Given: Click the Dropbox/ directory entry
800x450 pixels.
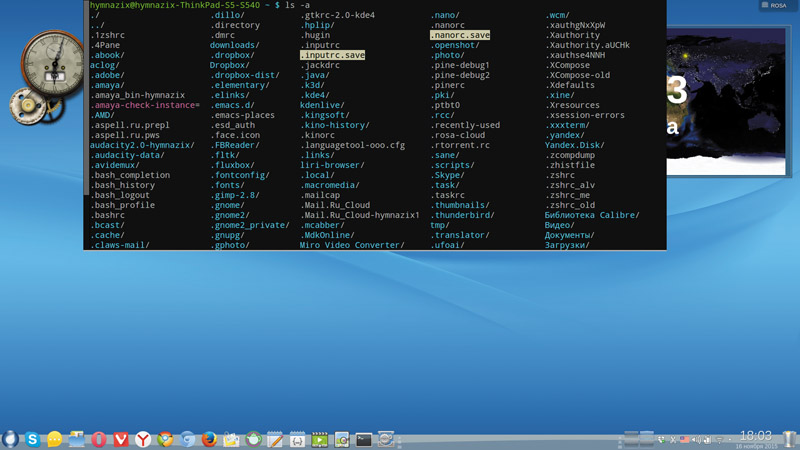Looking at the screenshot, I should [230, 65].
